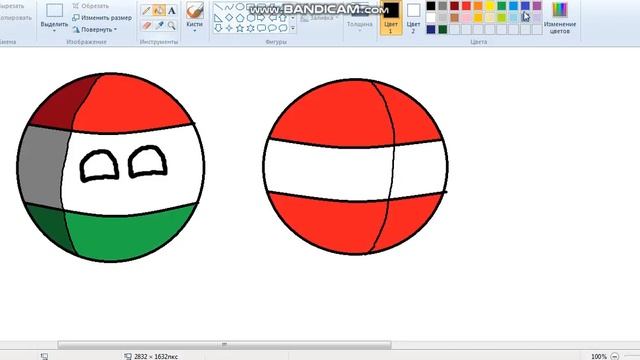The image size is (640, 360).
Task: Choose the five-point star shape
Action: point(240,28)
